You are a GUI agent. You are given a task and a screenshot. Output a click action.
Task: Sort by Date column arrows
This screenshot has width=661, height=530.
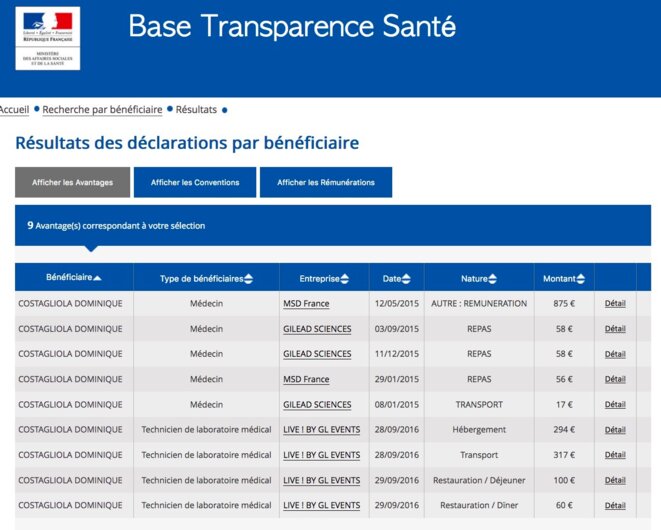[x=406, y=279]
